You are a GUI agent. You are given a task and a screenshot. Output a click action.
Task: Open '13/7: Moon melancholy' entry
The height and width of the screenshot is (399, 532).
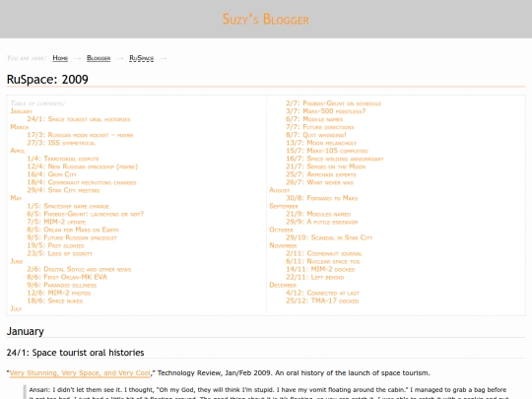pyautogui.click(x=321, y=143)
